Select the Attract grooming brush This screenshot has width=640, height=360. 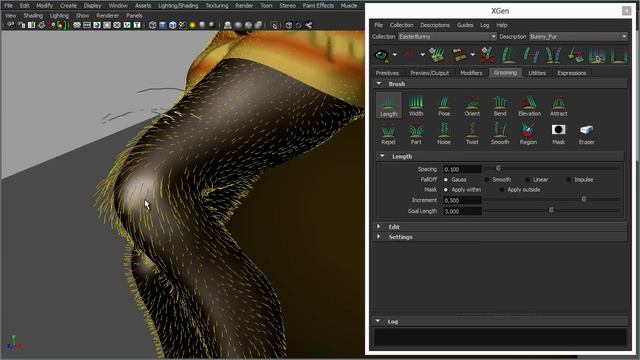click(558, 105)
